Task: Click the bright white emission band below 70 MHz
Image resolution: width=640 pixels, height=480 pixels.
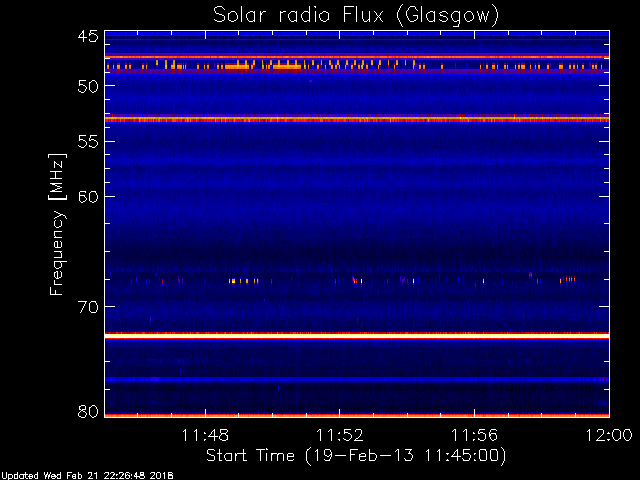Action: (357, 336)
